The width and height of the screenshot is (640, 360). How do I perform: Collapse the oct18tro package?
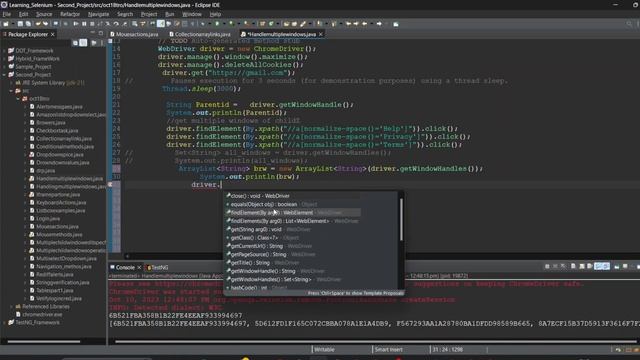(x=18, y=99)
